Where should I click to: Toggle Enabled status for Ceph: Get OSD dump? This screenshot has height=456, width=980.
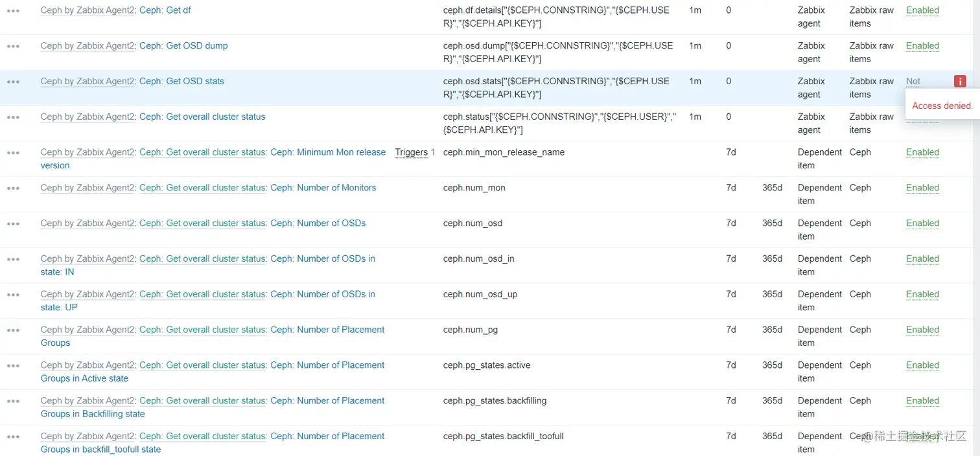[922, 46]
